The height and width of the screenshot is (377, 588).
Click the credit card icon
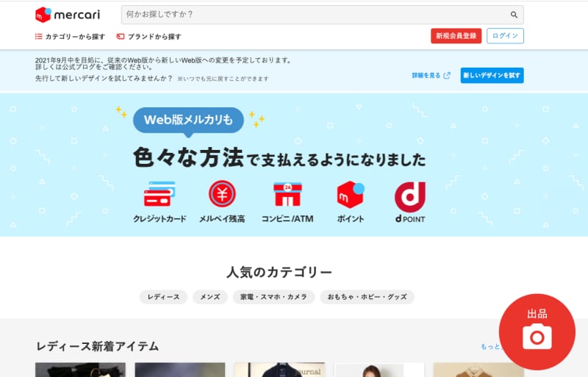[x=159, y=193]
